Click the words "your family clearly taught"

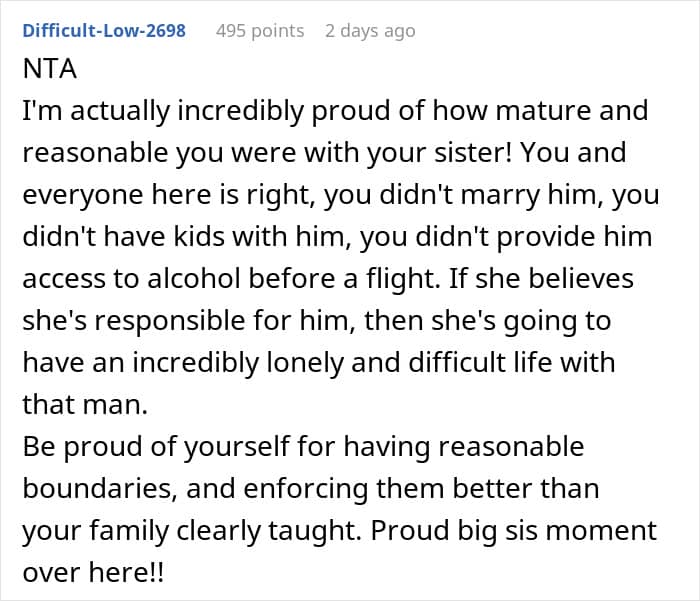192,530
